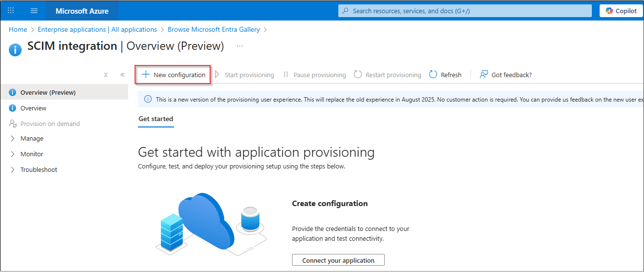Viewport: 644px width, 272px height.
Task: Click Start provisioning toolbar button
Action: click(x=244, y=75)
